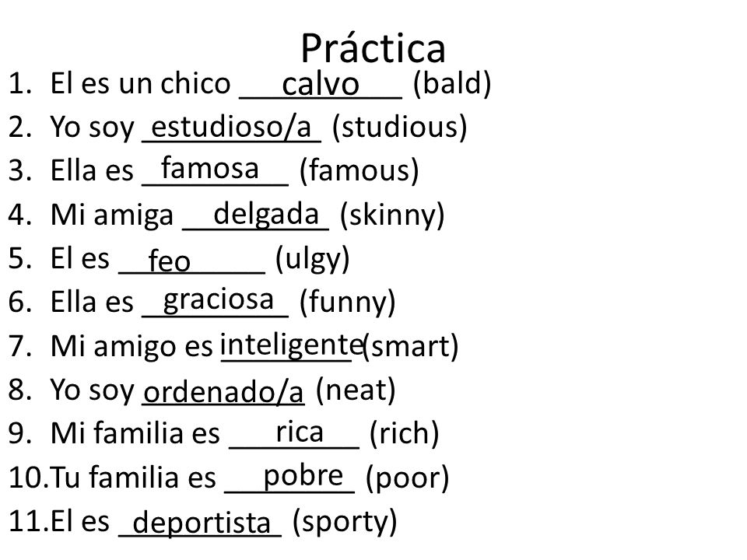Click the phrase El es un chico

click(x=141, y=83)
